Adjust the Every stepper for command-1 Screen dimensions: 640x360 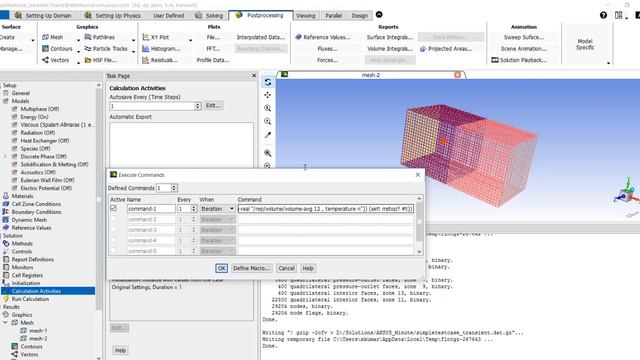(x=193, y=209)
